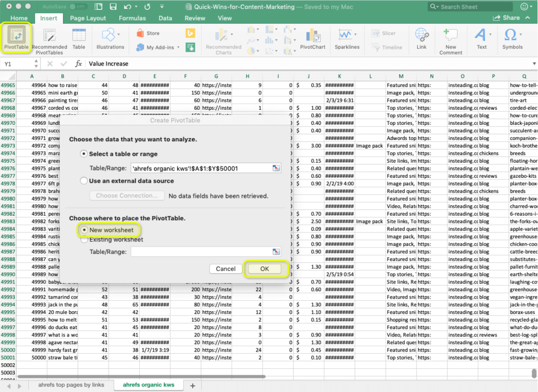The width and height of the screenshot is (538, 392).
Task: Switch to the Page Layout tab
Action: (x=88, y=18)
